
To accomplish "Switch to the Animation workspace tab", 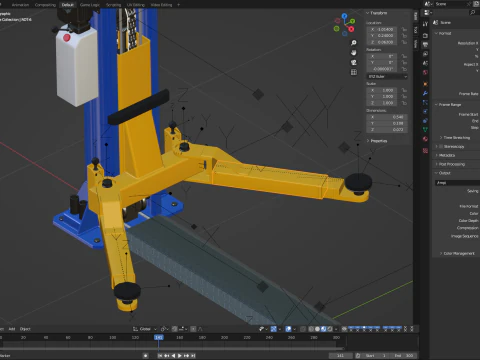I will coord(20,5).
